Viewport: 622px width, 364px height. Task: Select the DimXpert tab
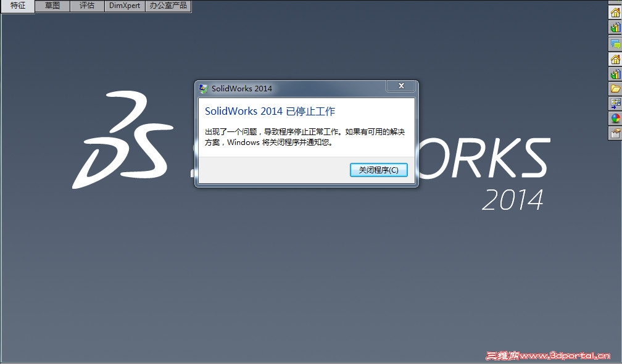[x=125, y=6]
